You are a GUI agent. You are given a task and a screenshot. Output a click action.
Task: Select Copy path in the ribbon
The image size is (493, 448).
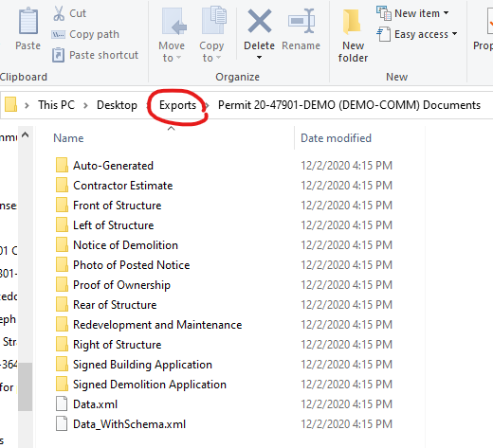click(x=85, y=34)
